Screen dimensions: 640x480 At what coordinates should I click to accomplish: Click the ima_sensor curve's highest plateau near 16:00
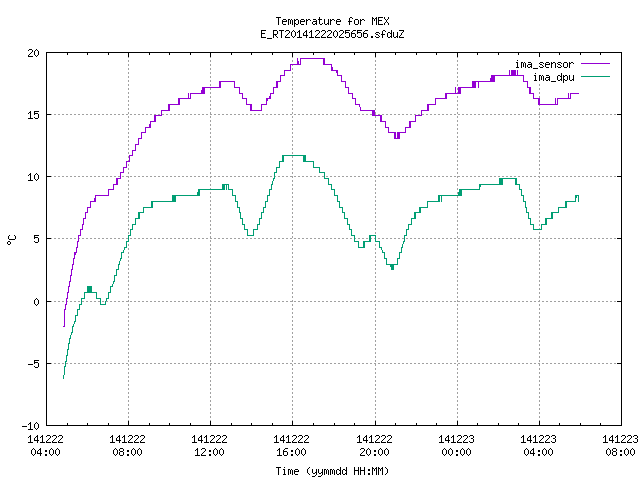point(312,59)
